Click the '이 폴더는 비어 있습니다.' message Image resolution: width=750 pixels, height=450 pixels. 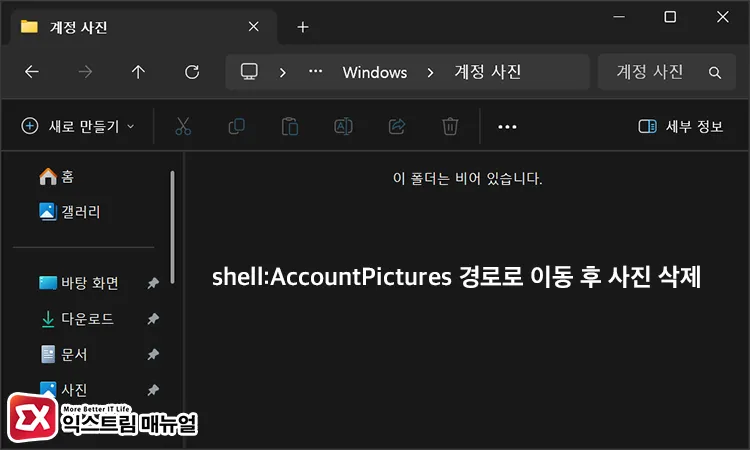pos(467,178)
